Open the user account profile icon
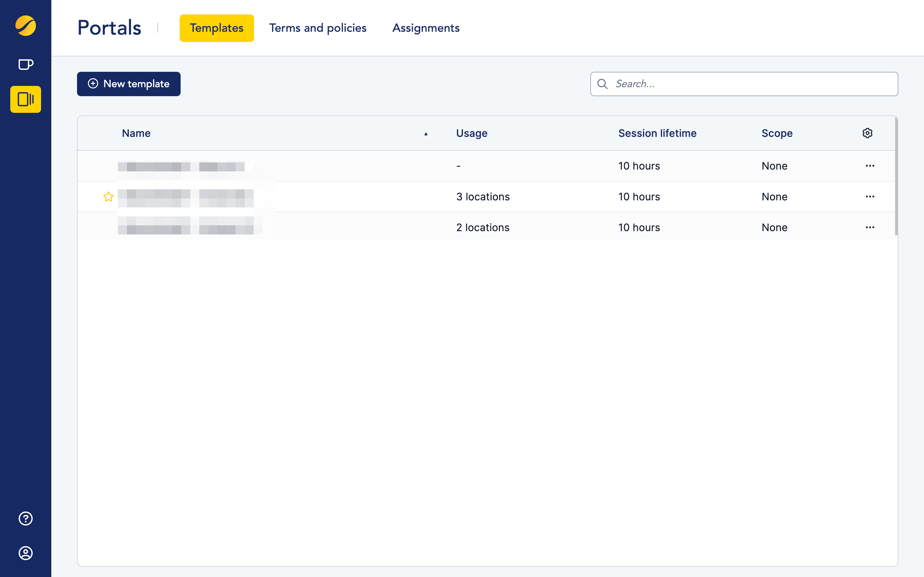The width and height of the screenshot is (924, 577). (x=26, y=553)
